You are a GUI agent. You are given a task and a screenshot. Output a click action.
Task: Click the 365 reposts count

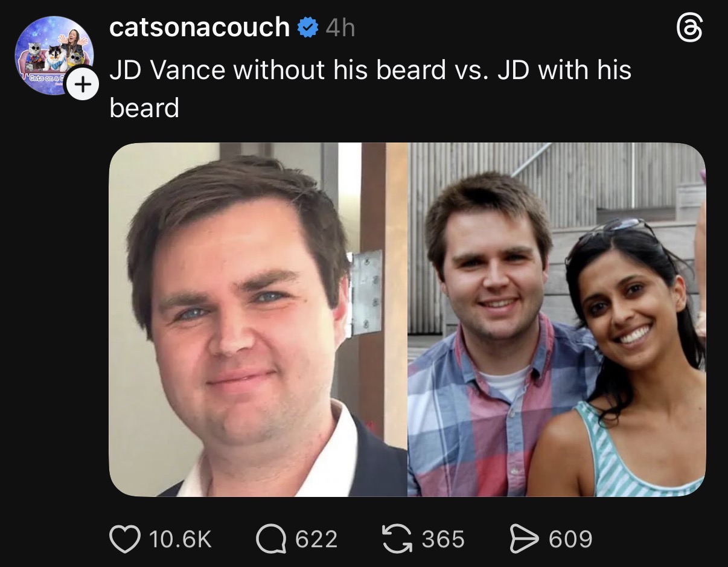coord(443,539)
